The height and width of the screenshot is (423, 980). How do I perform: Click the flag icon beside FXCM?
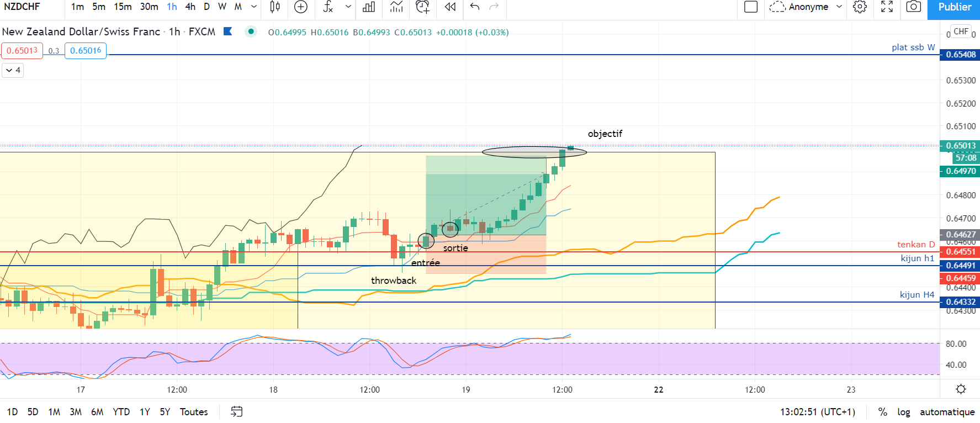click(227, 31)
